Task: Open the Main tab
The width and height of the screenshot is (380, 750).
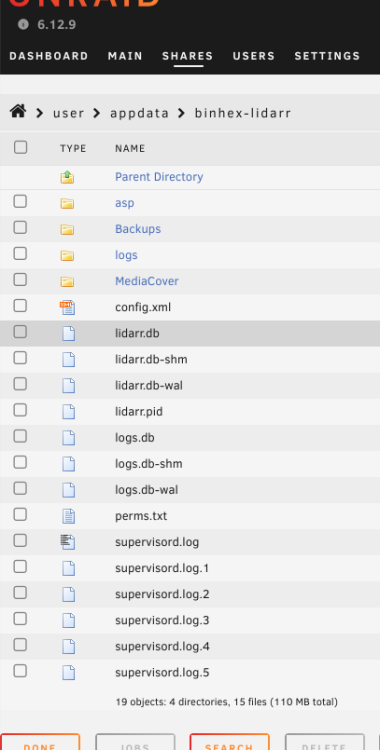Action: [x=125, y=56]
